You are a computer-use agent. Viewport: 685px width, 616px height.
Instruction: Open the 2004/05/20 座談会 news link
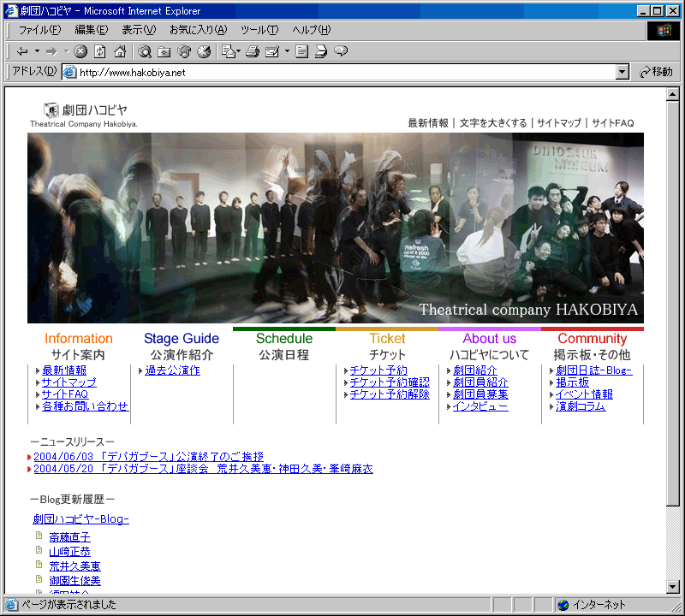tap(203, 469)
